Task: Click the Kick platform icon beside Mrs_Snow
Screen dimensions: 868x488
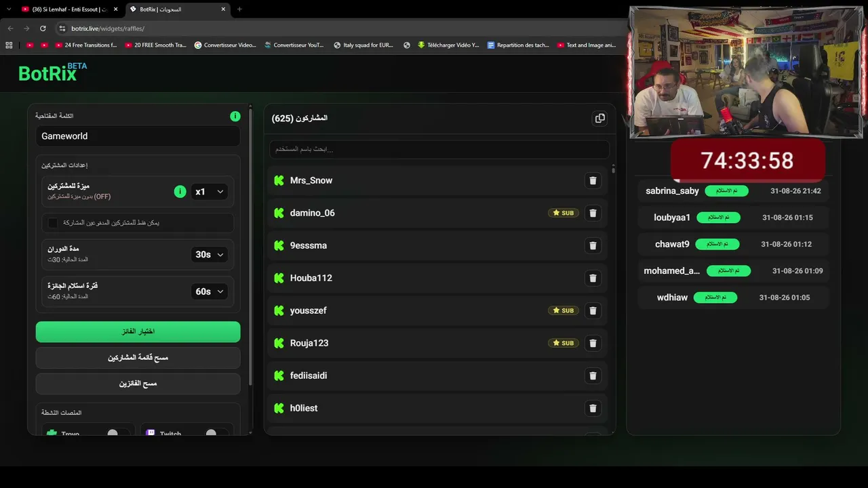Action: click(279, 180)
